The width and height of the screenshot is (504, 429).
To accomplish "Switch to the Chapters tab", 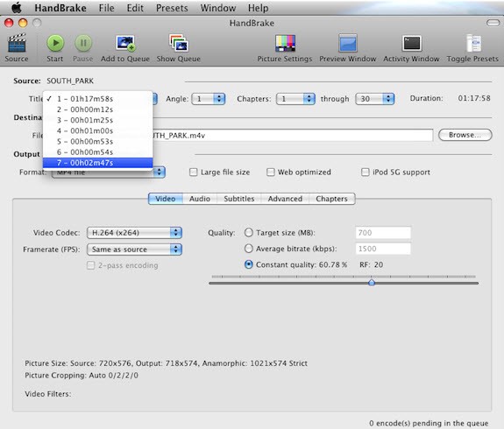I will point(331,199).
